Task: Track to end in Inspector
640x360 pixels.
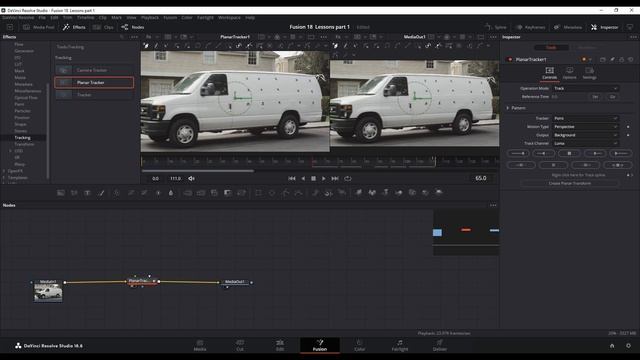Action: click(620, 153)
